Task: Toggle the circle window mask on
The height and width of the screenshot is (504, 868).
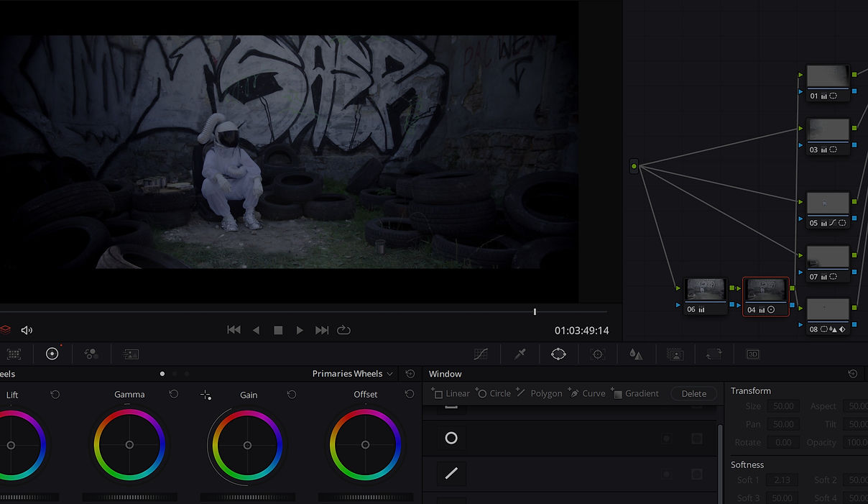Action: pyautogui.click(x=451, y=438)
